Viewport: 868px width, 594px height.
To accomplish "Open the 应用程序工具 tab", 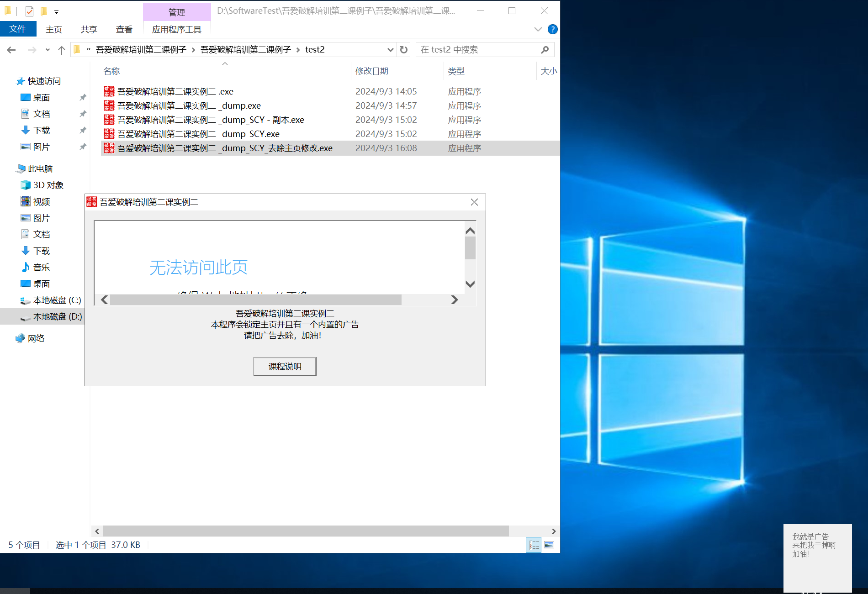I will point(177,29).
